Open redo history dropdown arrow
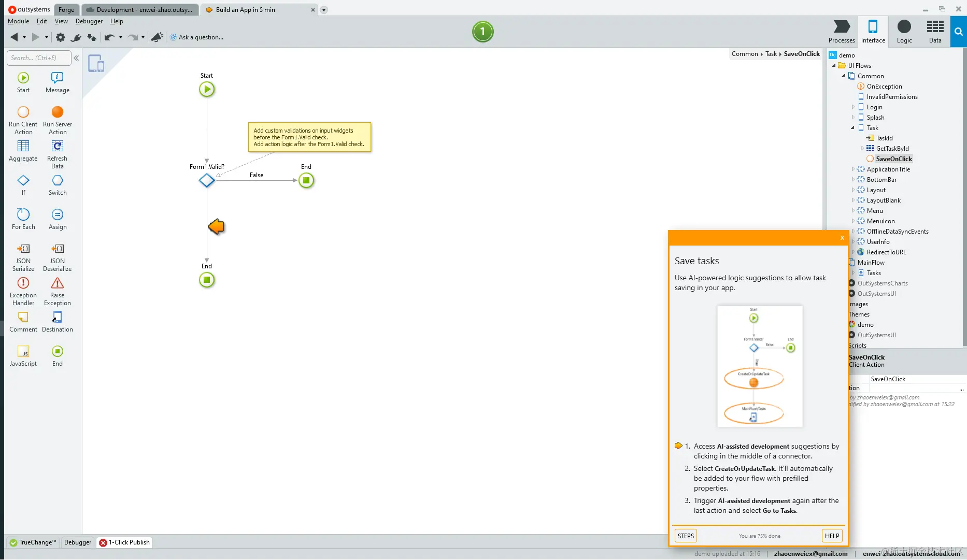 pyautogui.click(x=143, y=37)
